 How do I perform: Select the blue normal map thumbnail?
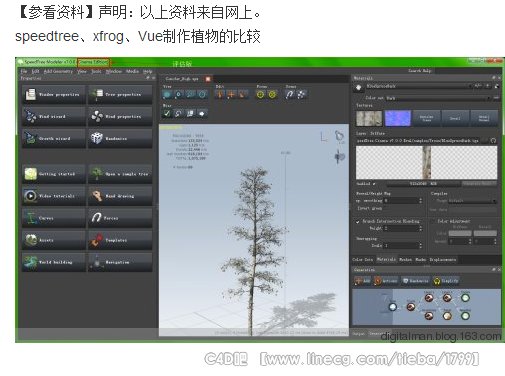point(398,118)
